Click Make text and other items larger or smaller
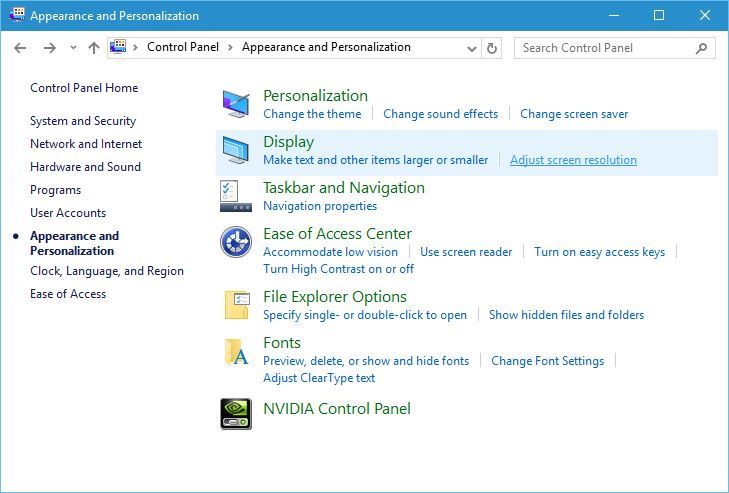729x493 pixels. pos(376,160)
